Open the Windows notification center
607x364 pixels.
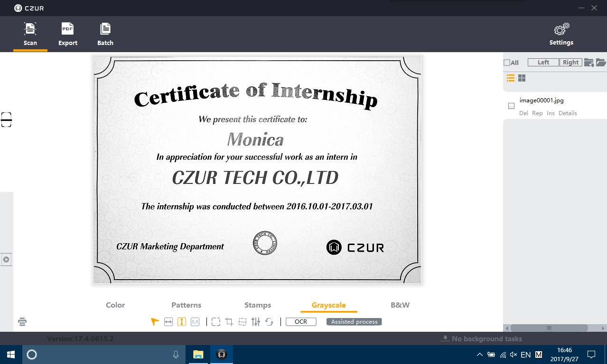click(591, 355)
